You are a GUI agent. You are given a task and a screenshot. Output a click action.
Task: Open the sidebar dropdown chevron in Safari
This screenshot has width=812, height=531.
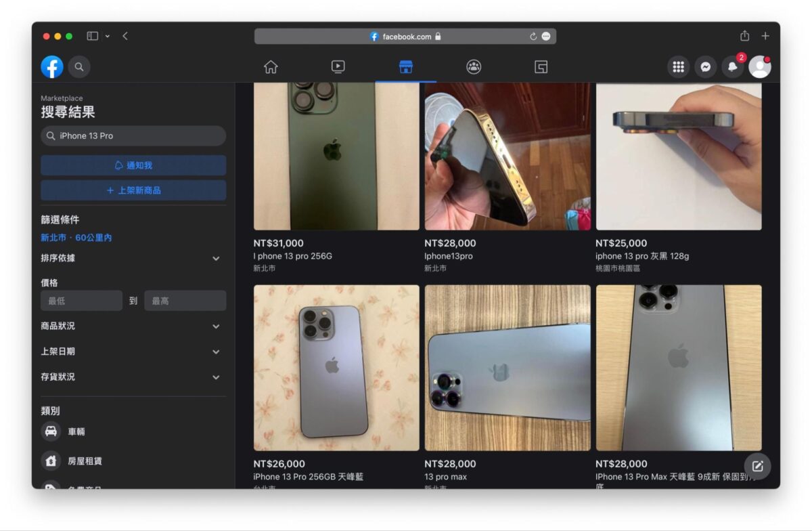click(x=107, y=36)
